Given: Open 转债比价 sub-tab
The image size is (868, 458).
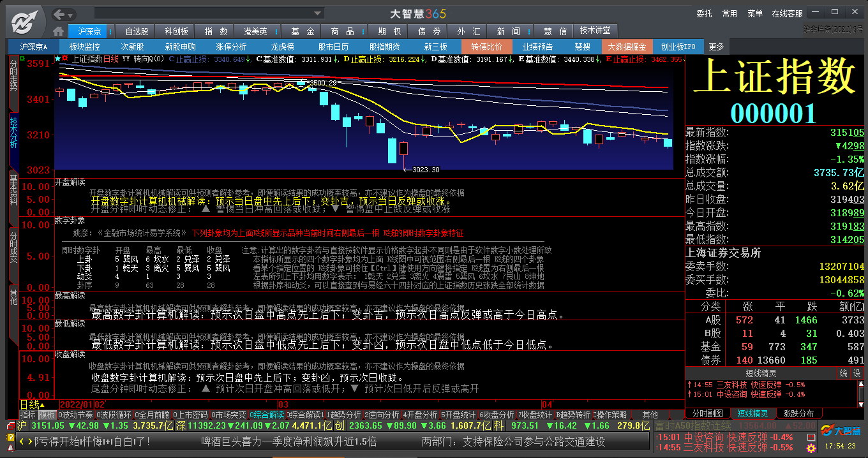Looking at the screenshot, I should point(487,47).
